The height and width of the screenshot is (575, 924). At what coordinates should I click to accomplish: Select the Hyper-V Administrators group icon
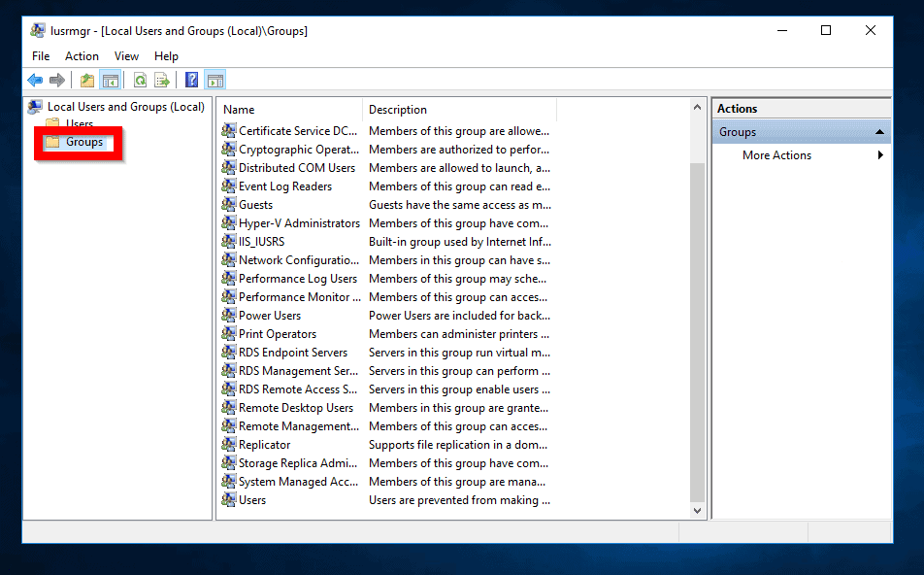click(229, 223)
